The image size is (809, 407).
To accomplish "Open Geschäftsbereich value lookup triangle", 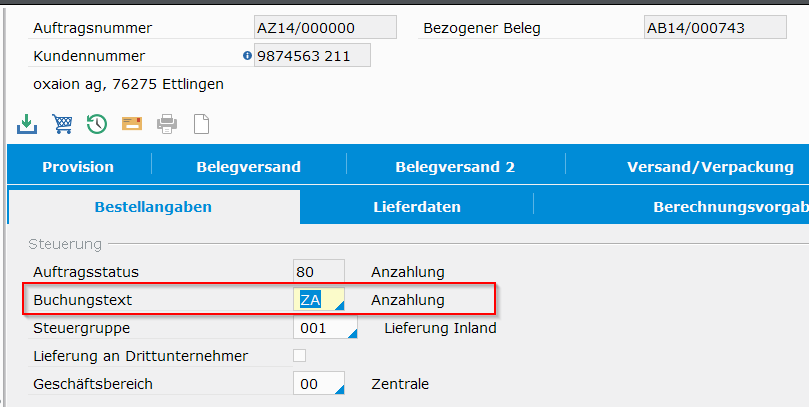I will [339, 389].
